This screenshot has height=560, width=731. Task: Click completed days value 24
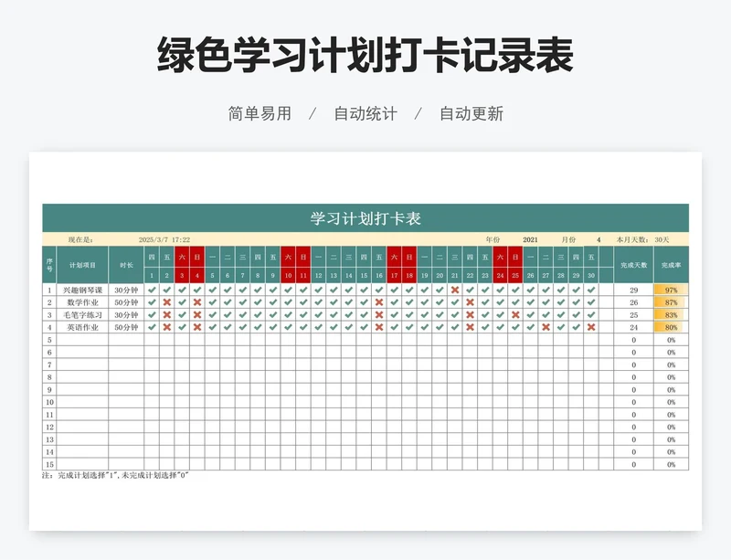click(633, 327)
